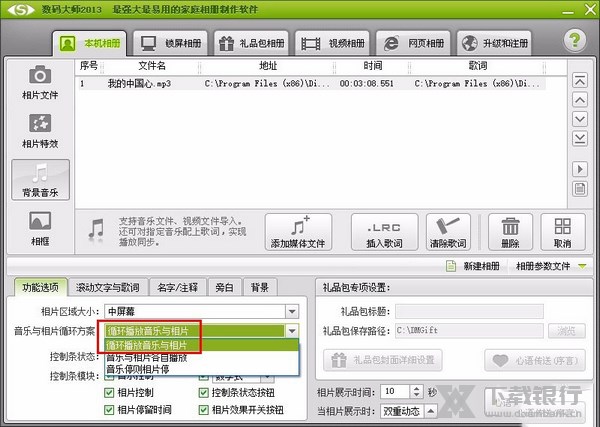Select the 相框 photo frame icon
Image resolution: width=600 pixels, height=427 pixels.
point(40,226)
